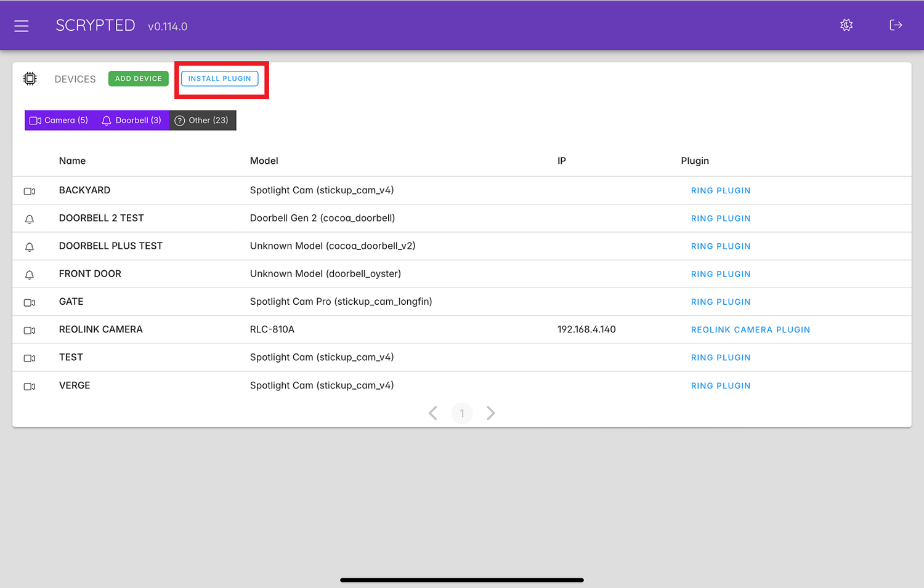The height and width of the screenshot is (588, 924).
Task: Open Ring Plugin link for TEST
Action: 721,358
